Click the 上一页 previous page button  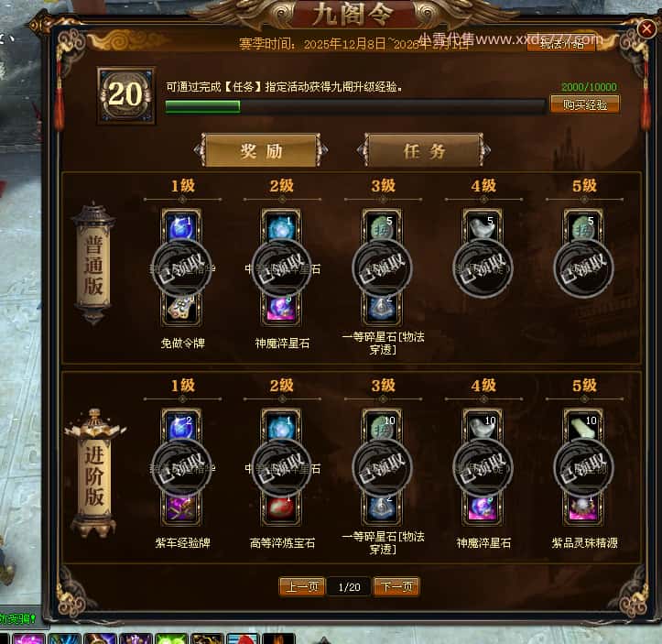302,586
